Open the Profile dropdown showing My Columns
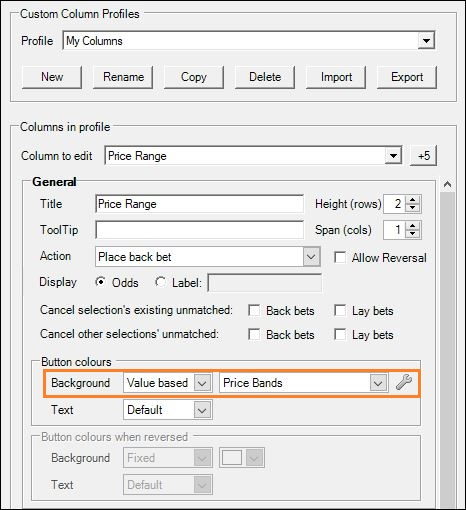Screen dimensions: 466x510 pos(249,41)
